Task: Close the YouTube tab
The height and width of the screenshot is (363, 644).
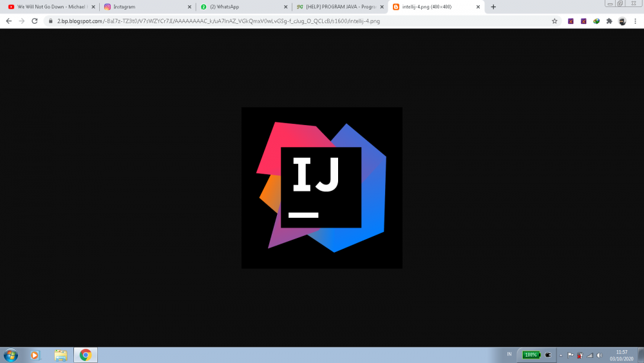Action: (93, 6)
